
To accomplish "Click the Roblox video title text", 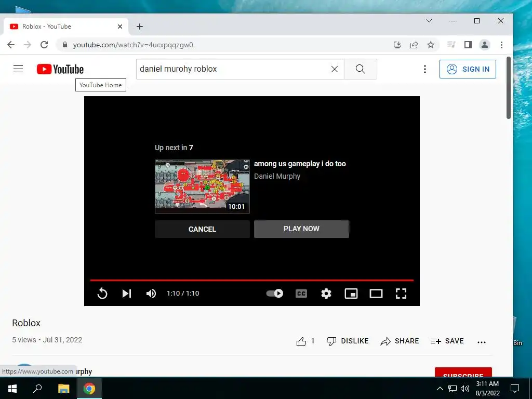I will tap(26, 323).
